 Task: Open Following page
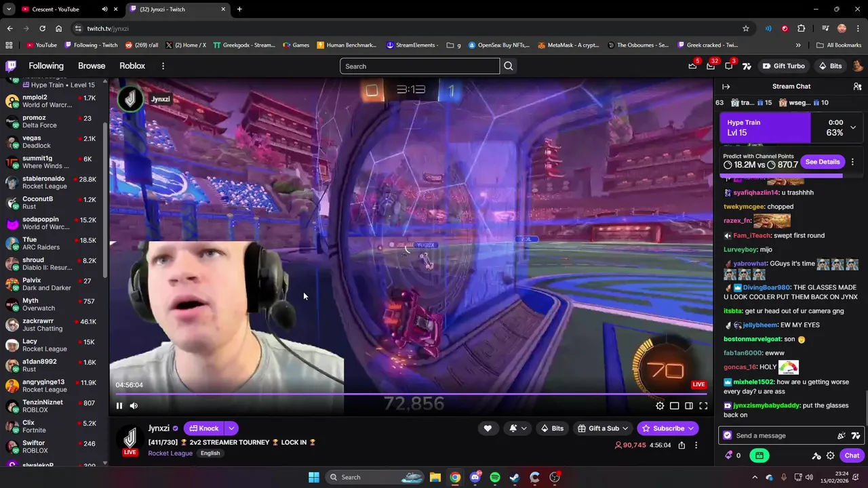[46, 66]
